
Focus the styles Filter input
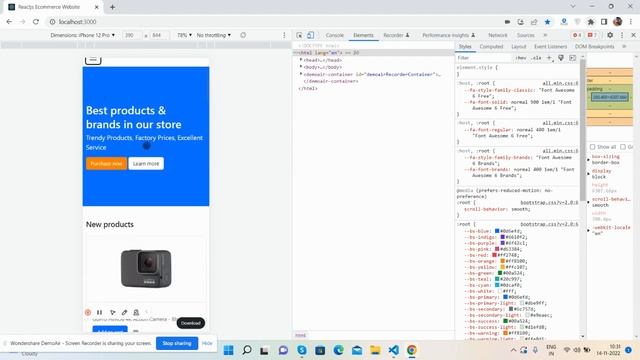[484, 58]
